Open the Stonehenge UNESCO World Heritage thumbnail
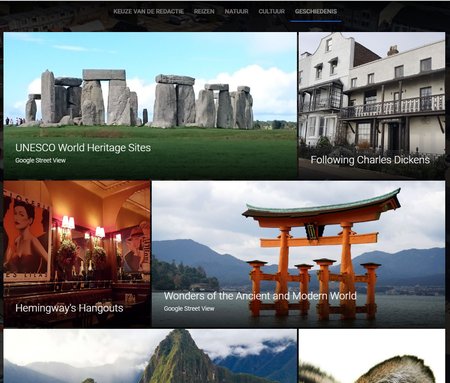Viewport: 450px width, 383px height. [150, 105]
